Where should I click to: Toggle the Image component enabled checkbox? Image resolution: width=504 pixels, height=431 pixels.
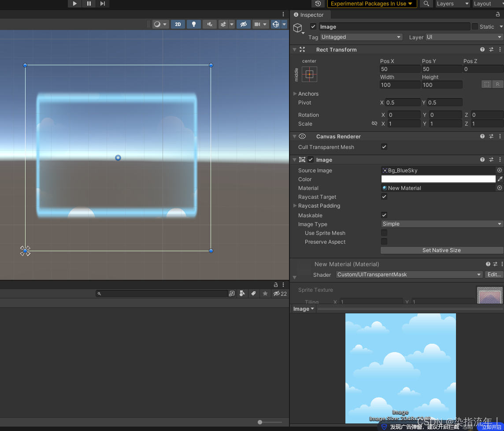pyautogui.click(x=311, y=160)
